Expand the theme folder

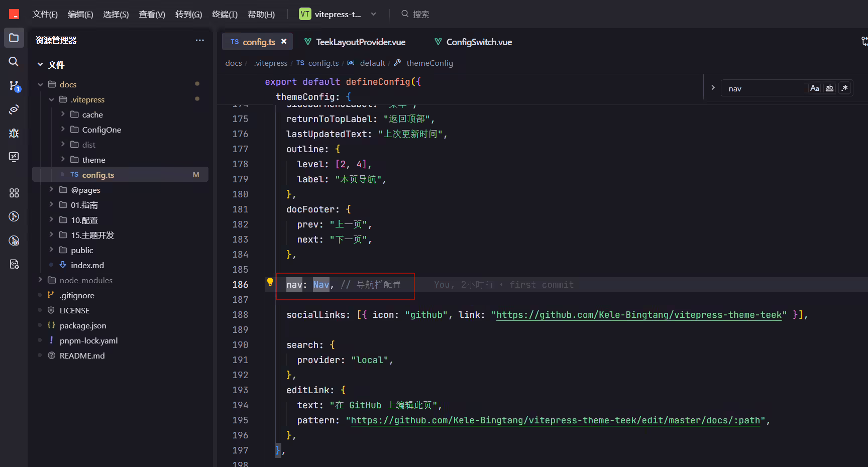[93, 160]
